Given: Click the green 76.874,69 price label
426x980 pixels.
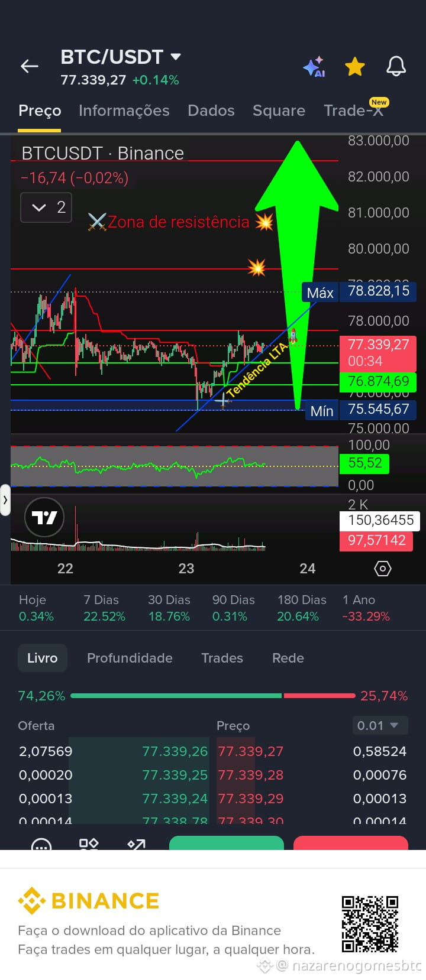Looking at the screenshot, I should point(378,381).
